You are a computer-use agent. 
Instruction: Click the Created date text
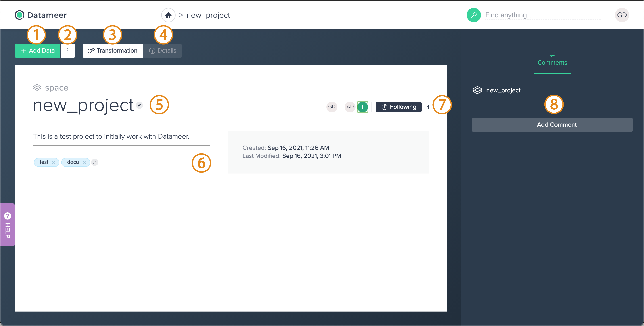click(286, 148)
